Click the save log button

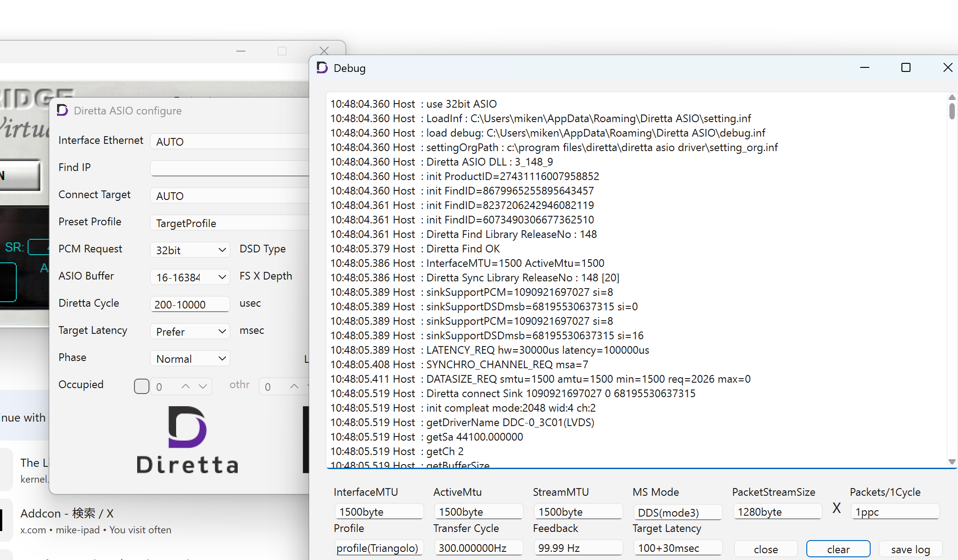(x=910, y=549)
